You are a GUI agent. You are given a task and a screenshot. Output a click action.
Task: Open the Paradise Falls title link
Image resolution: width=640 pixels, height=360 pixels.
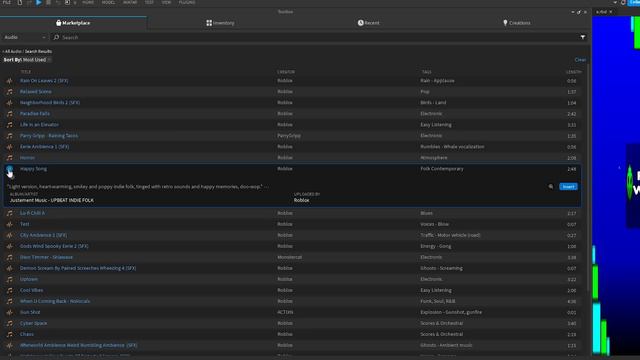[35, 114]
